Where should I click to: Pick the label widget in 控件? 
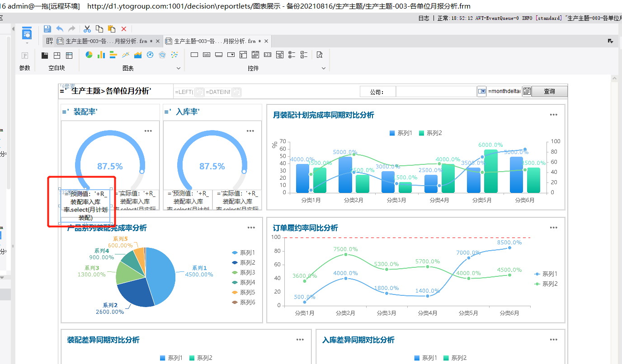(x=207, y=55)
